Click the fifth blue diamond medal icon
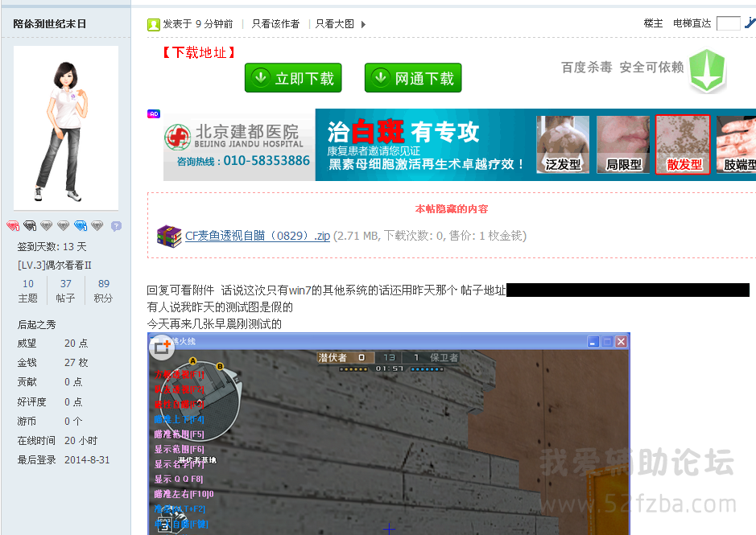 (81, 225)
